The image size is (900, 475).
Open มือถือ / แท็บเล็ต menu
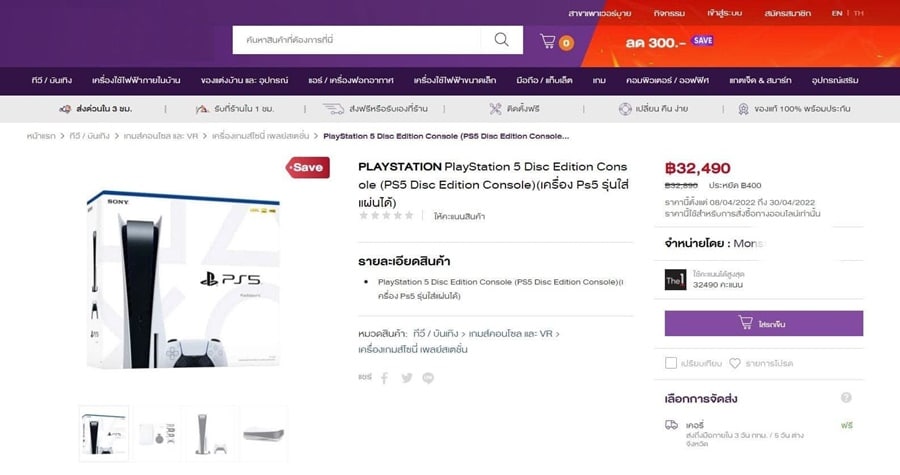[544, 80]
